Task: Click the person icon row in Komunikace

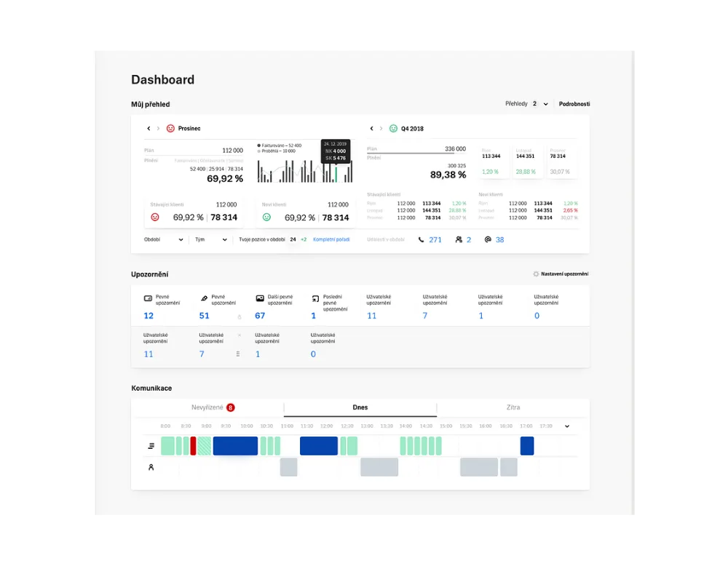Action: (151, 467)
